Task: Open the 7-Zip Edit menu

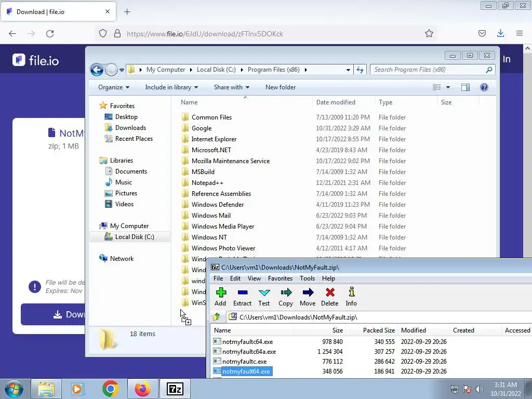Action: point(235,278)
